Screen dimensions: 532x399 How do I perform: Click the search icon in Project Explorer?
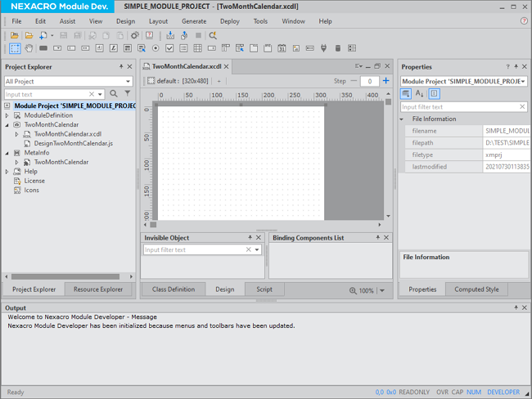114,94
